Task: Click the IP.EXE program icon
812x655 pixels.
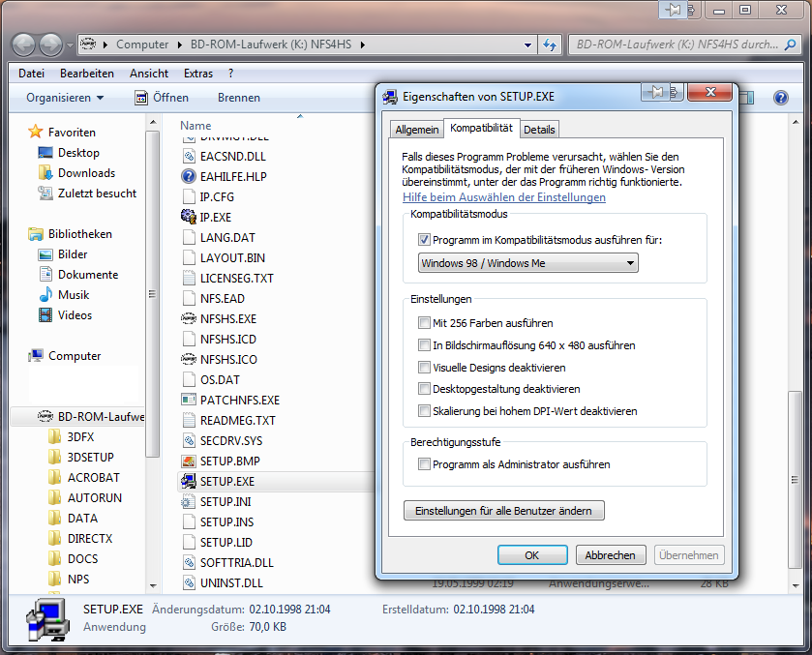Action: (189, 217)
